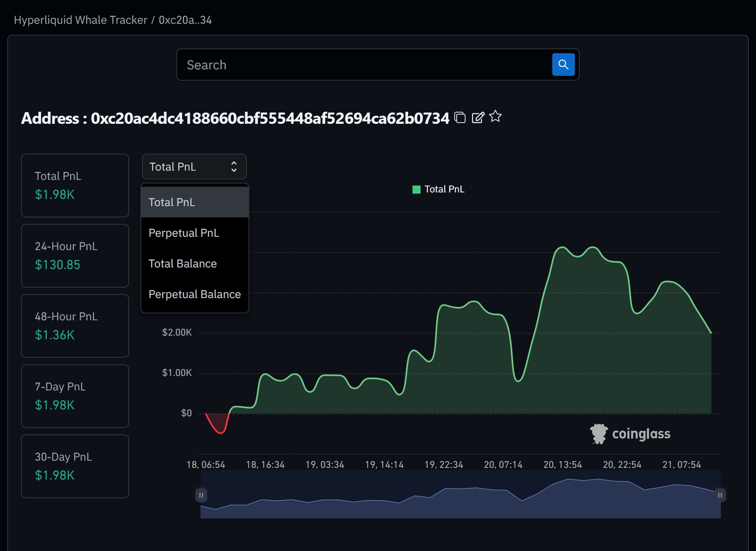Click the 0xc20a..34 breadcrumb item
Image resolution: width=756 pixels, height=551 pixels.
(x=185, y=20)
